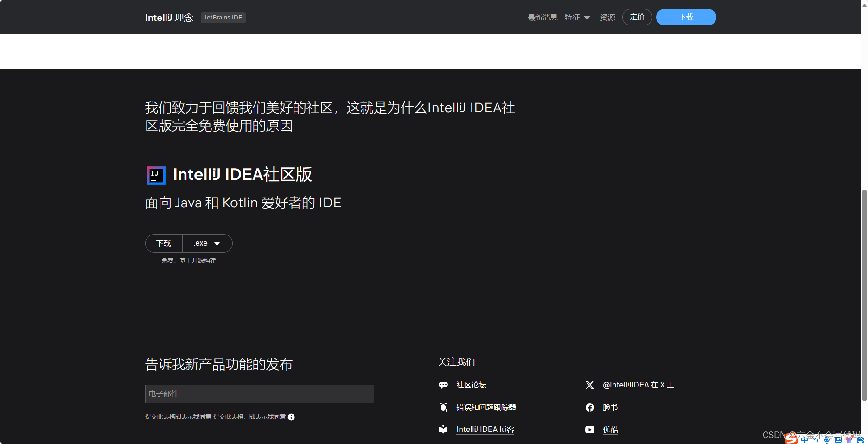Click the 定价 button in header

(x=637, y=17)
